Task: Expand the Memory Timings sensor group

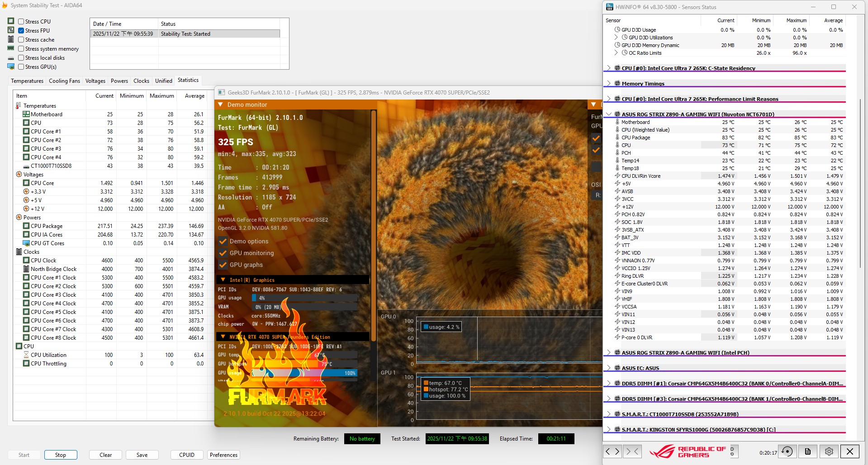Action: pyautogui.click(x=608, y=84)
